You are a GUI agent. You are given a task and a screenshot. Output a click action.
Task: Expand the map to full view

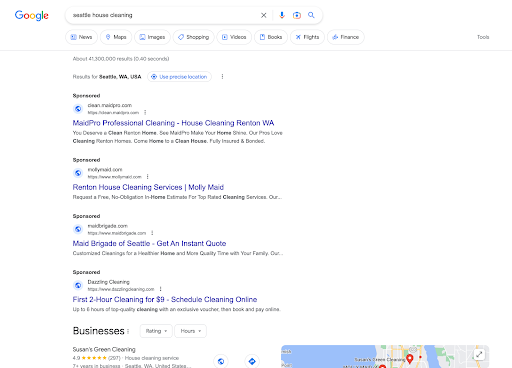pos(479,354)
